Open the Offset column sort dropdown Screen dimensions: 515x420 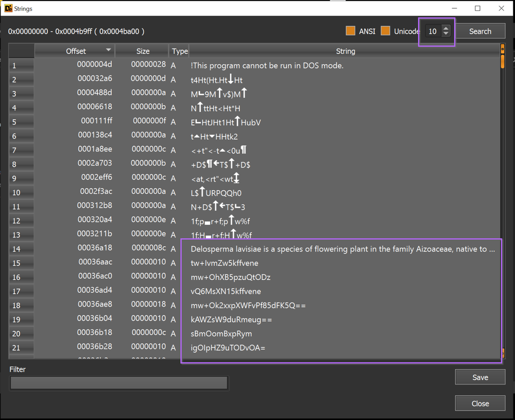pos(108,51)
